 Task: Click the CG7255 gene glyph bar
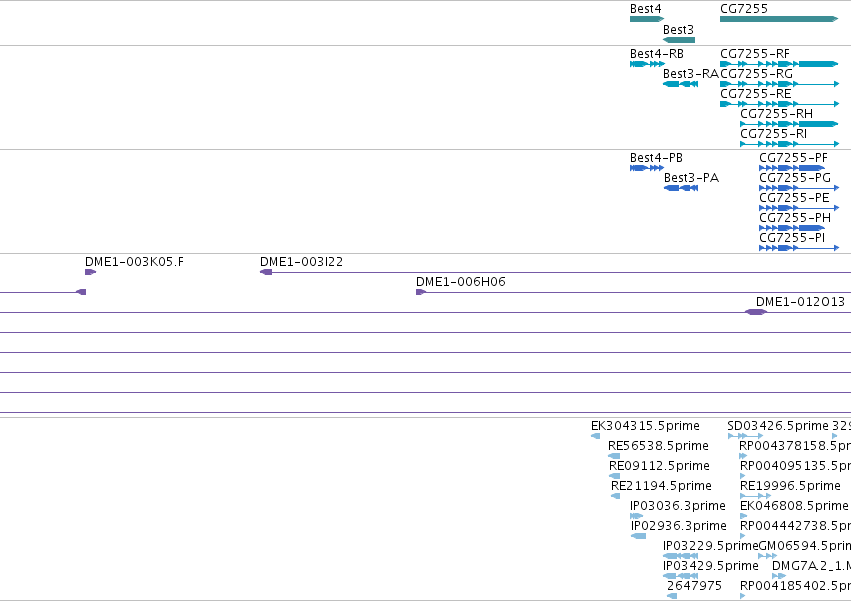pos(779,19)
